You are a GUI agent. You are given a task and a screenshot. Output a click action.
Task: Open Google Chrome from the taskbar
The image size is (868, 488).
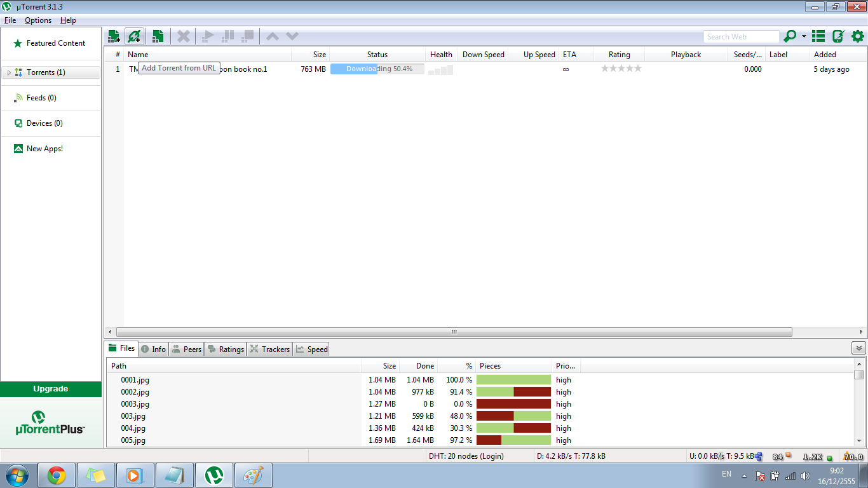click(x=57, y=475)
